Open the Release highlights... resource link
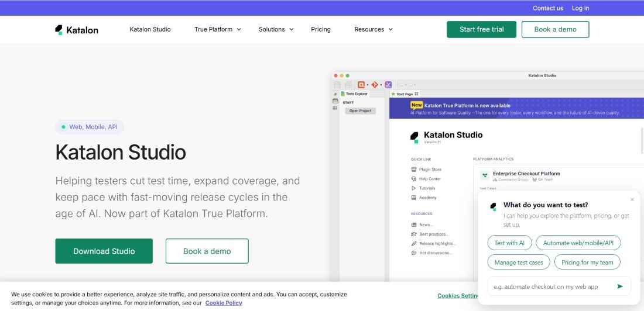 437,244
